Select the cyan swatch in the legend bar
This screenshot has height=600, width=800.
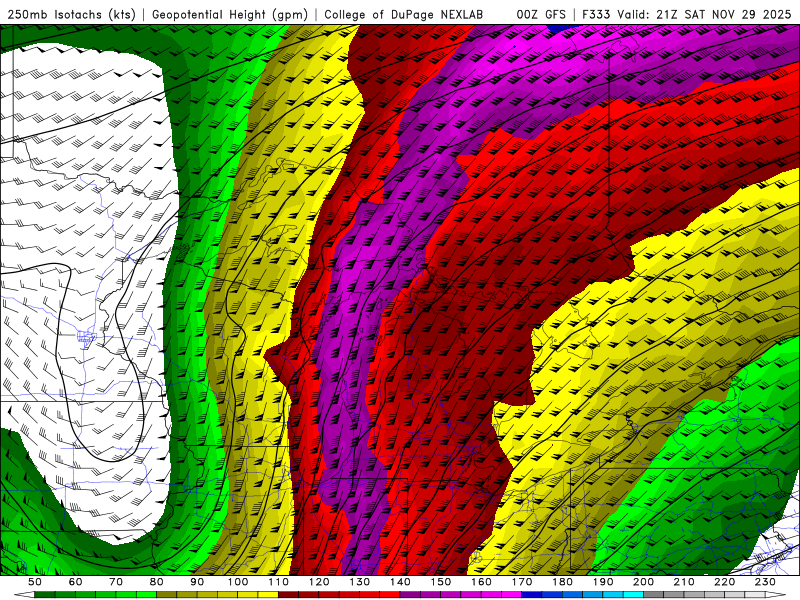click(633, 594)
